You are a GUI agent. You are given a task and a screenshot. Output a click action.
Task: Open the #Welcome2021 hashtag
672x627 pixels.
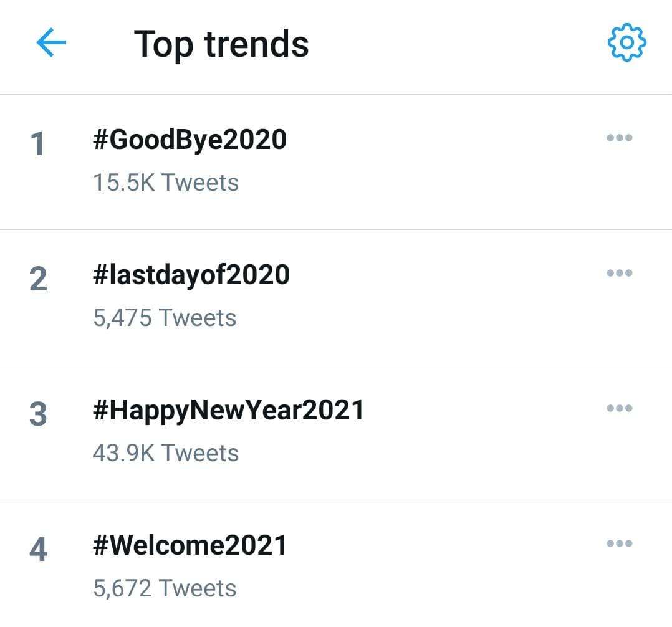(x=190, y=545)
